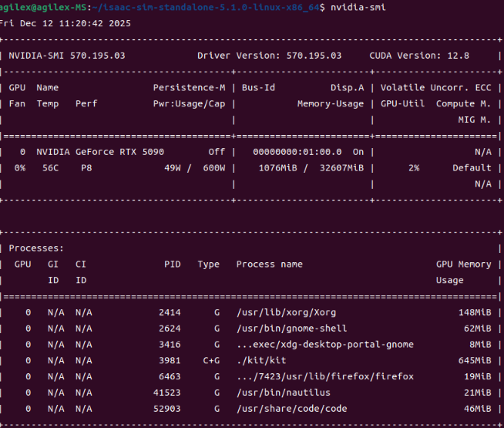
Task: Click the 32607MiB total memory value
Action: point(341,168)
